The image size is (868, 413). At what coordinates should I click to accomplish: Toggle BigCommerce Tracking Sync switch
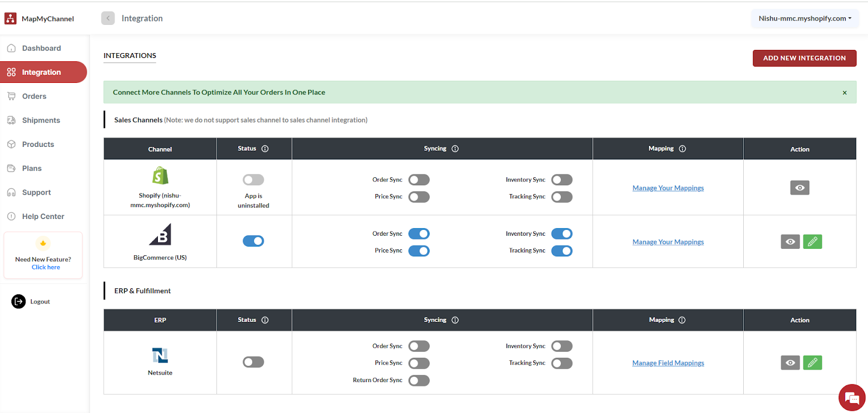tap(561, 251)
